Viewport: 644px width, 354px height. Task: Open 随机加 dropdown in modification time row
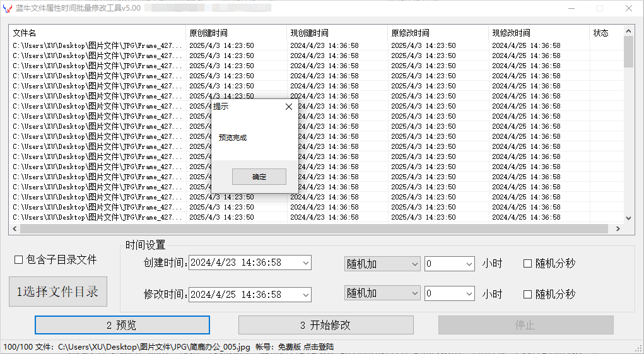coord(382,293)
